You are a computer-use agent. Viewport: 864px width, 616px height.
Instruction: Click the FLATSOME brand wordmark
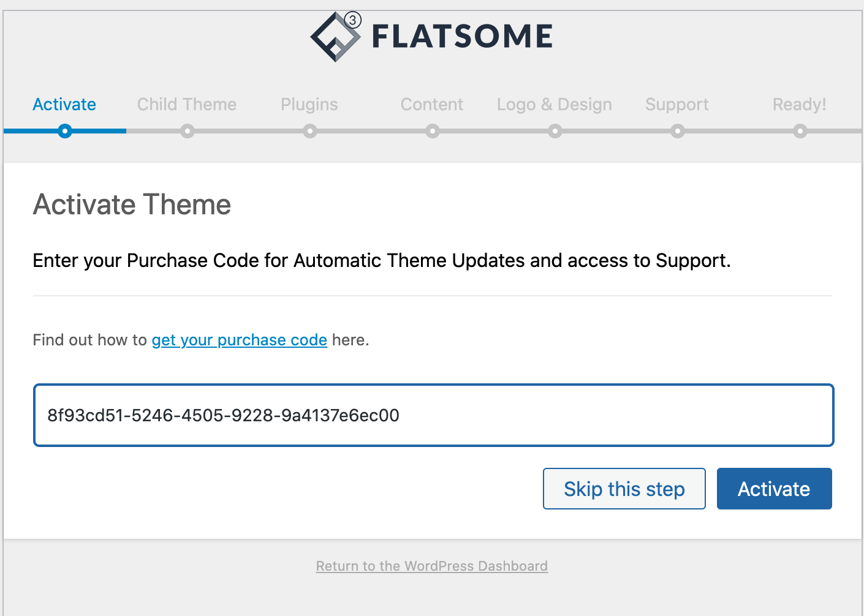(x=462, y=36)
